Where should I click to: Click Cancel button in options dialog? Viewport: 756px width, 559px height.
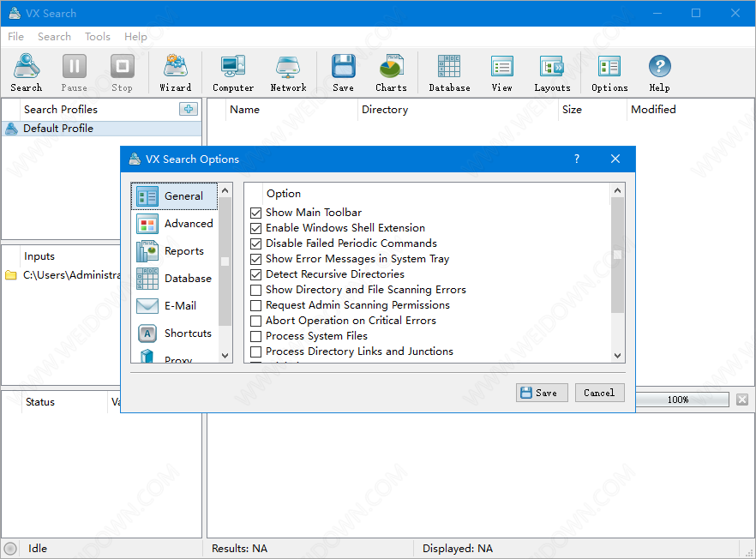(x=599, y=393)
